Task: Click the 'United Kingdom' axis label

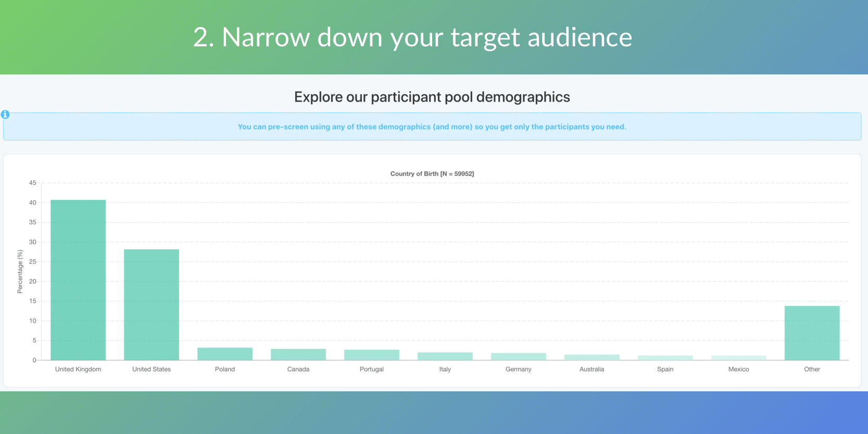Action: click(78, 369)
